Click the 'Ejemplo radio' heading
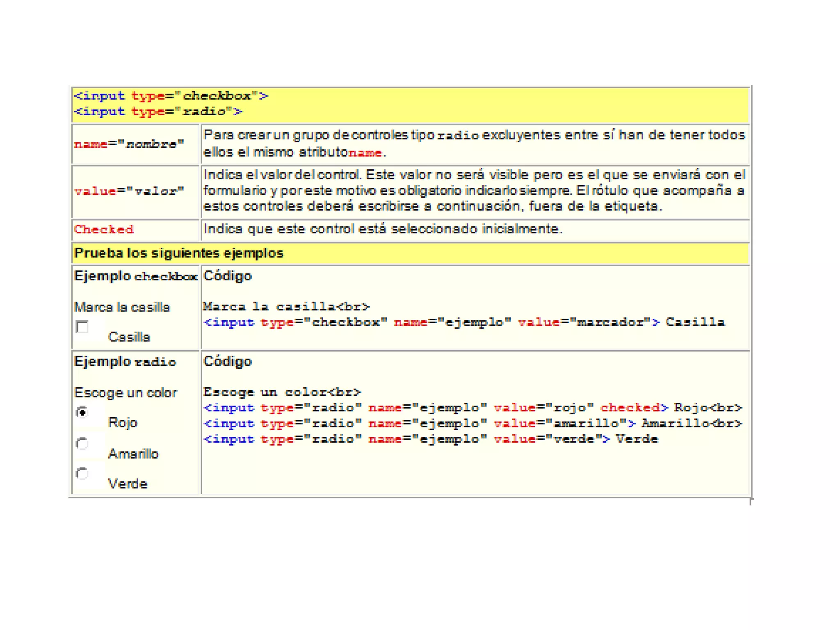The height and width of the screenshot is (630, 840). click(x=125, y=362)
